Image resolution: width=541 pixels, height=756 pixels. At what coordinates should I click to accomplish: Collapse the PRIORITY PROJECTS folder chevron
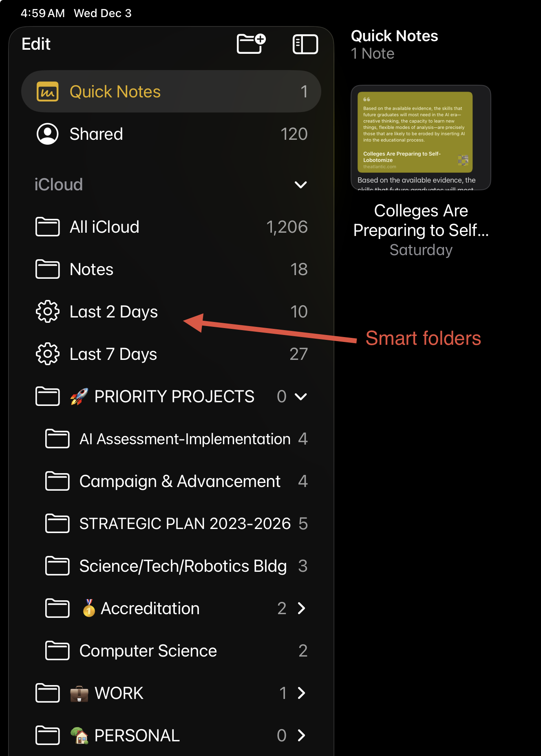click(301, 397)
